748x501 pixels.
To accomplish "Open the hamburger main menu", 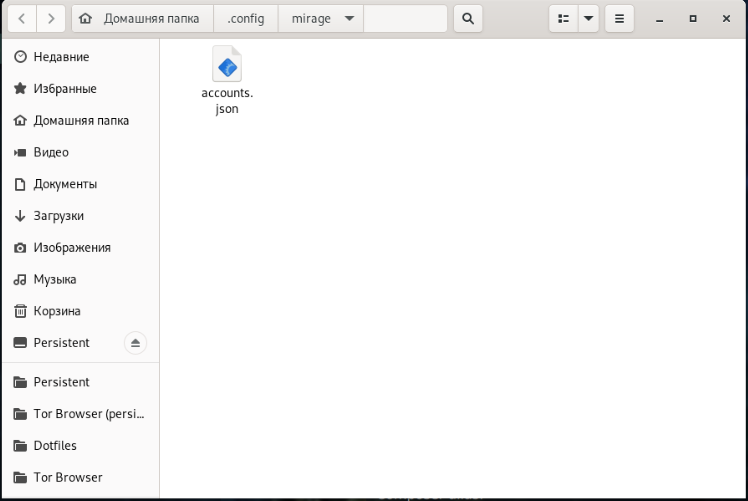I will tap(619, 19).
